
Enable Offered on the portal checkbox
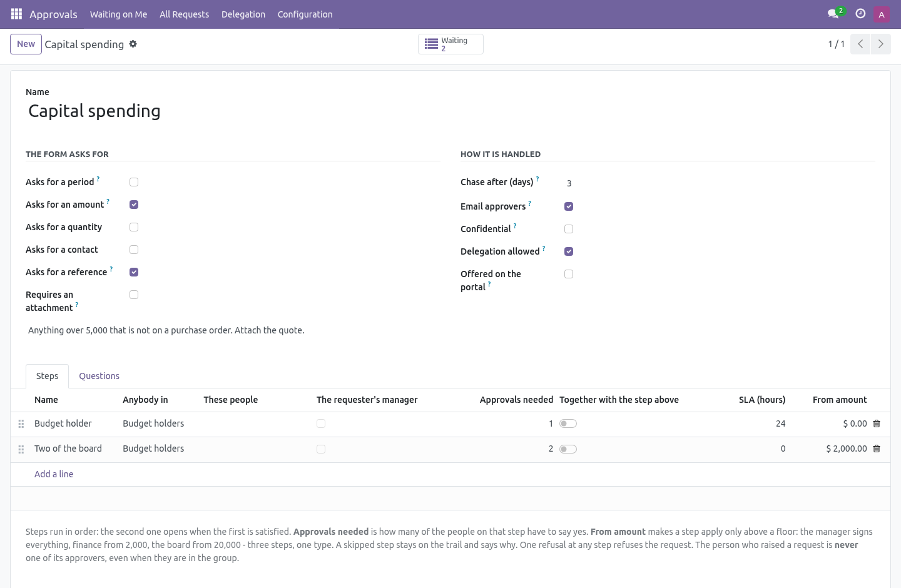569,274
